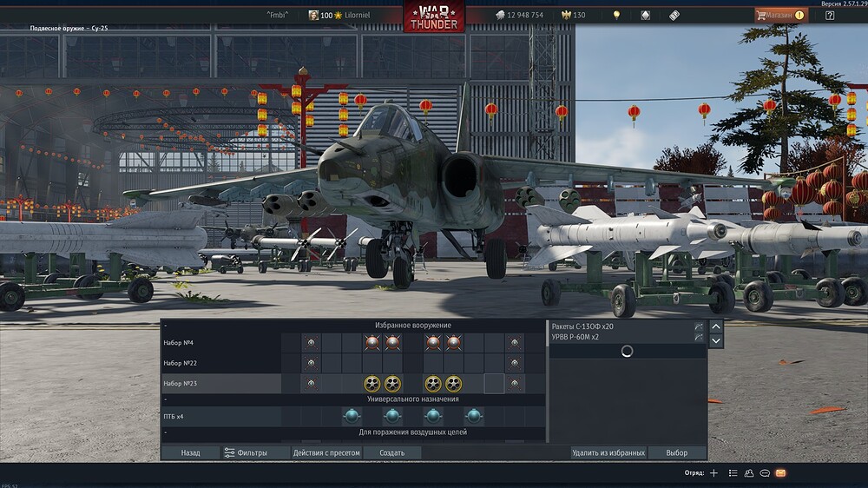Click up arrow beside weapon list
The height and width of the screenshot is (488, 868).
point(716,326)
